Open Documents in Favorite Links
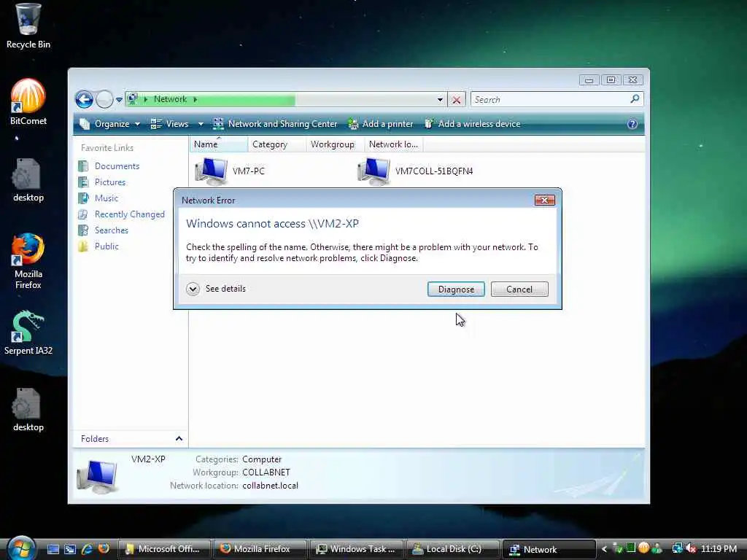Image resolution: width=747 pixels, height=560 pixels. click(x=117, y=166)
